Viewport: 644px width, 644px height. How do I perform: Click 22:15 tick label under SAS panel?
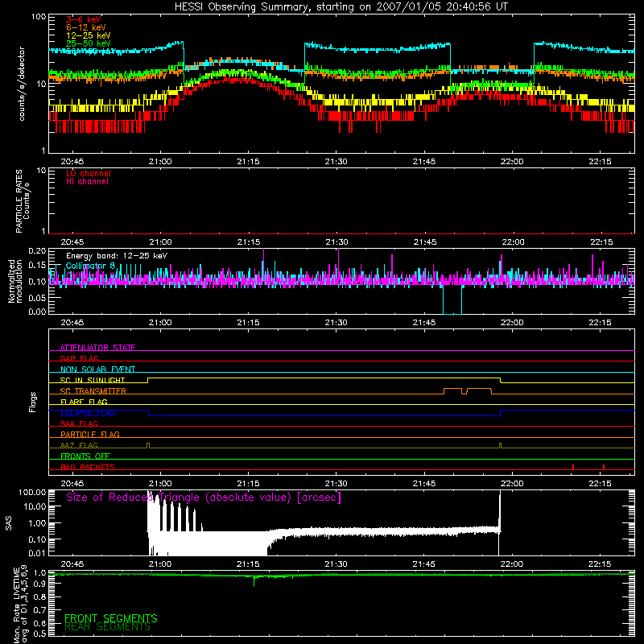pos(600,564)
